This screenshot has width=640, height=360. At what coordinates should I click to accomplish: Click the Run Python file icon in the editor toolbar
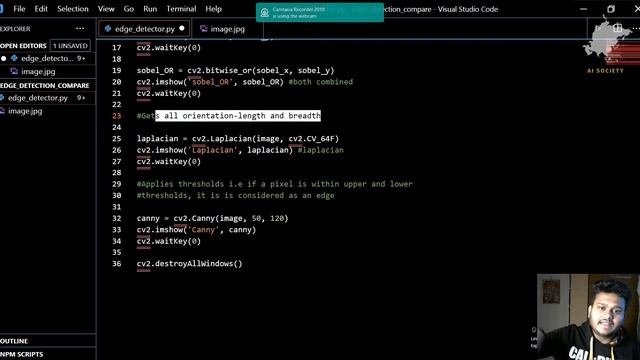click(x=599, y=28)
